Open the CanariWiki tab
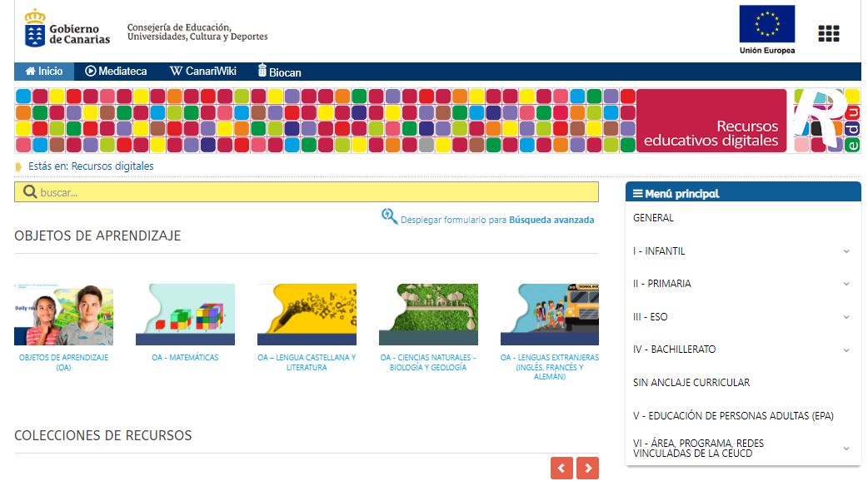The height and width of the screenshot is (481, 868). (x=202, y=72)
